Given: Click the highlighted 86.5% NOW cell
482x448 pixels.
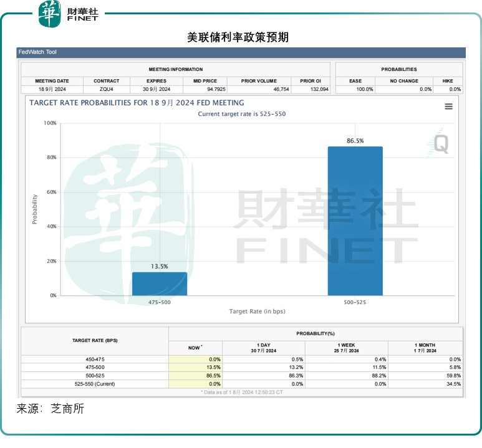Looking at the screenshot, I should pyautogui.click(x=195, y=376).
